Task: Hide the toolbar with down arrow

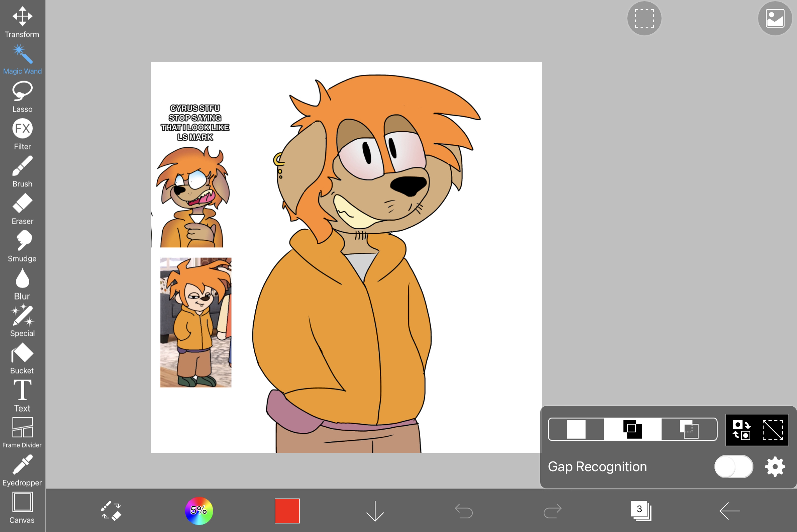Action: (375, 511)
